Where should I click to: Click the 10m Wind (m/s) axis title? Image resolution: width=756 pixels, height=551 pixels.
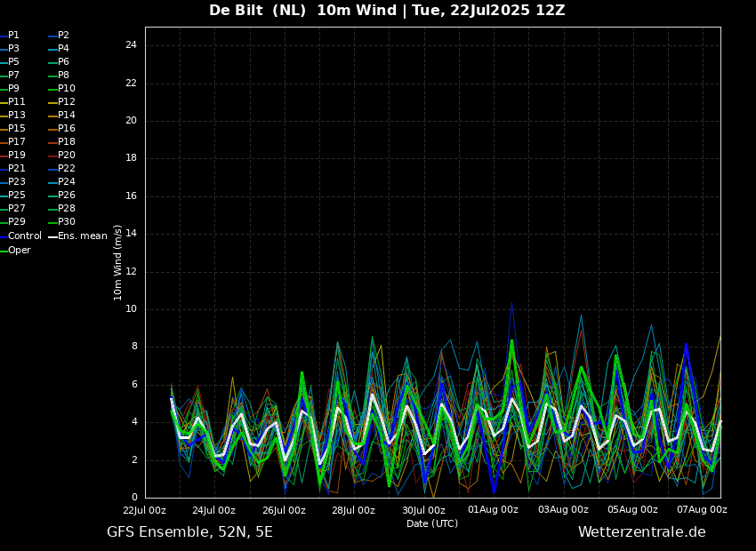coord(117,263)
